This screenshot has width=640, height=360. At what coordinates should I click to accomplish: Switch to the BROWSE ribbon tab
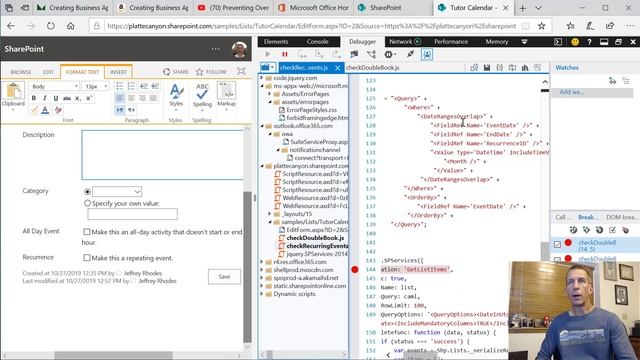coord(21,72)
